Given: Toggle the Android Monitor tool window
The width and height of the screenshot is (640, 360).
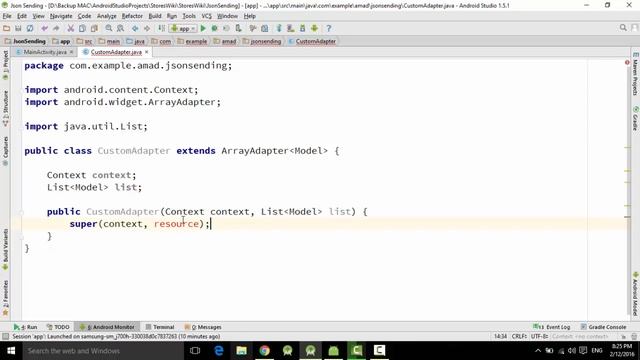Looking at the screenshot, I should pos(107,327).
